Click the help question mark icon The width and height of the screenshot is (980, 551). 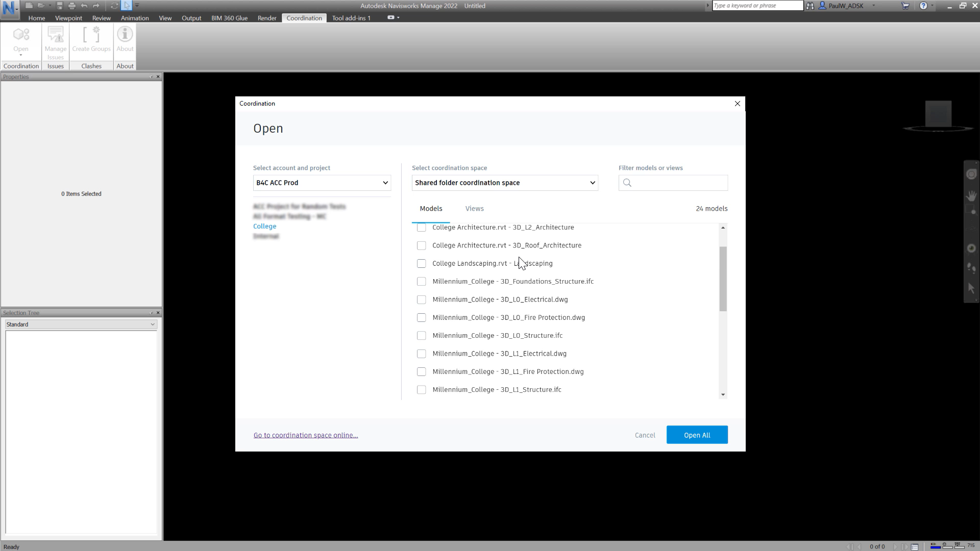tap(923, 6)
